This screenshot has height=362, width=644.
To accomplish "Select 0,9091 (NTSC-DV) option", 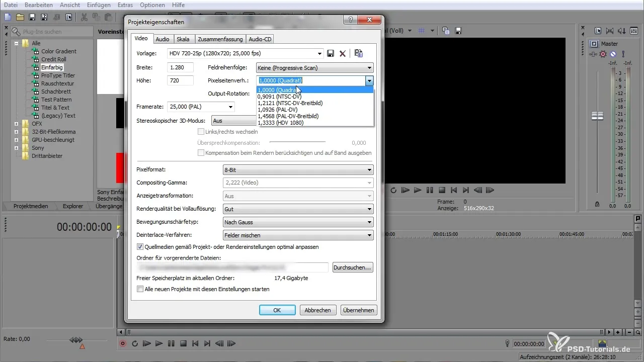I will click(x=315, y=97).
